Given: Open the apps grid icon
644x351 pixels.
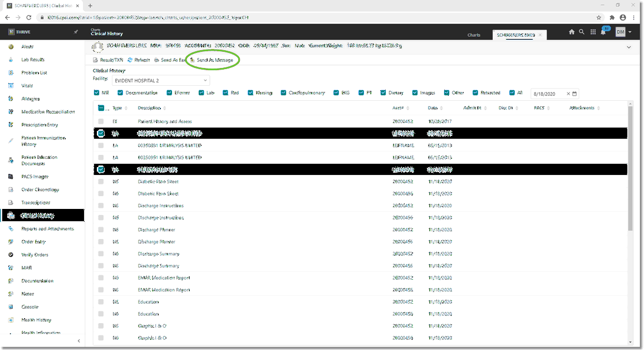Looking at the screenshot, I should [593, 32].
